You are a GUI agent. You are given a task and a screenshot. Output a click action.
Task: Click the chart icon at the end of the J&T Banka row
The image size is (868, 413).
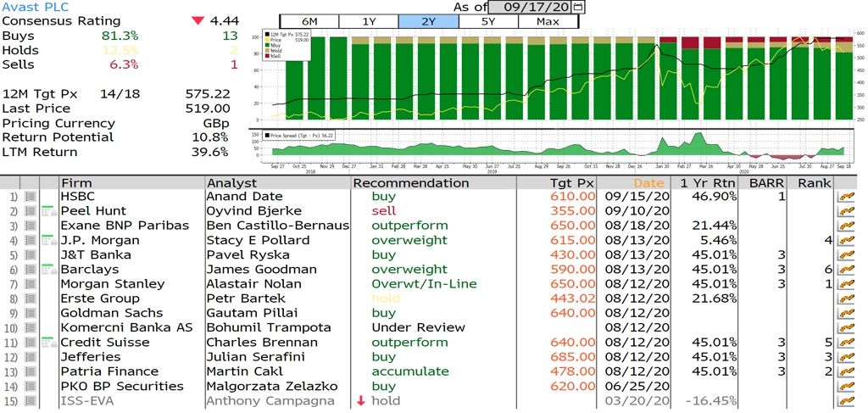click(847, 254)
